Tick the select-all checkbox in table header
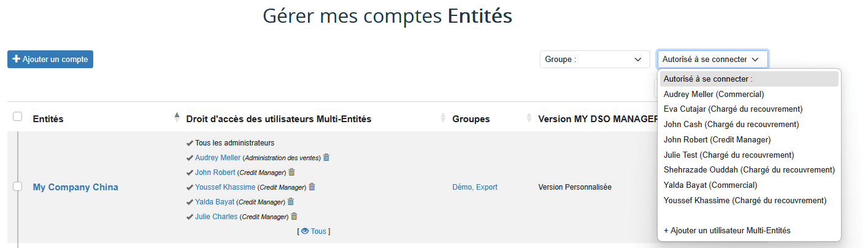Viewport: 868px width, 248px height. pos(18,117)
